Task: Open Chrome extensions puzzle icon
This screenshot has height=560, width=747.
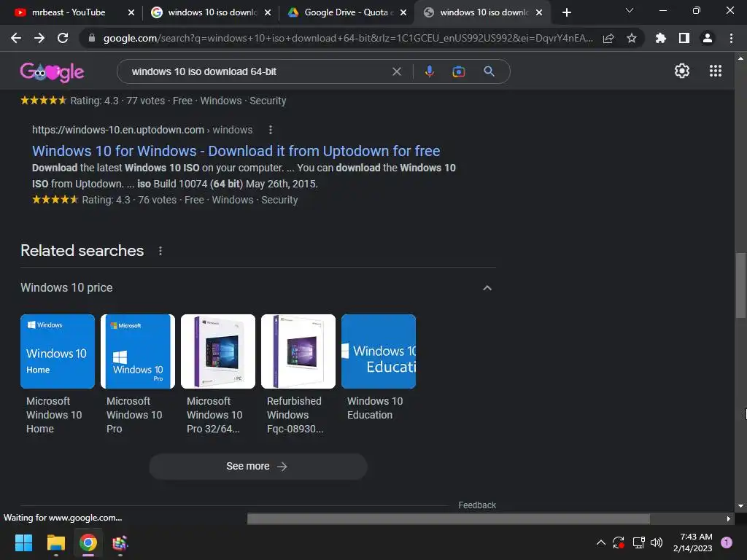Action: tap(661, 38)
